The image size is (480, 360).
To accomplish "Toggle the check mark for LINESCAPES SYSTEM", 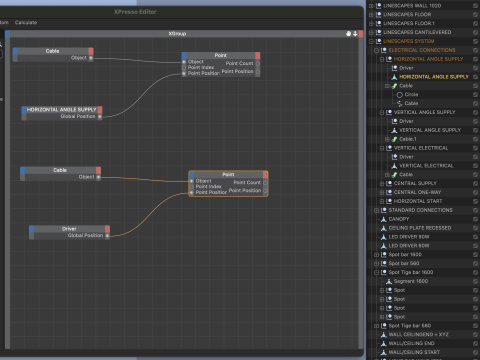I will point(475,41).
